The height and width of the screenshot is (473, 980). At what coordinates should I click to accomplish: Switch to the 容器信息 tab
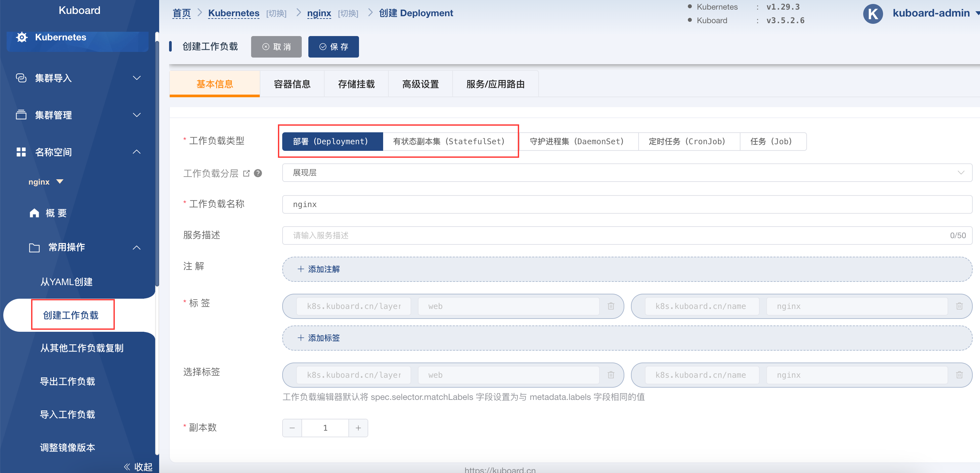[292, 84]
